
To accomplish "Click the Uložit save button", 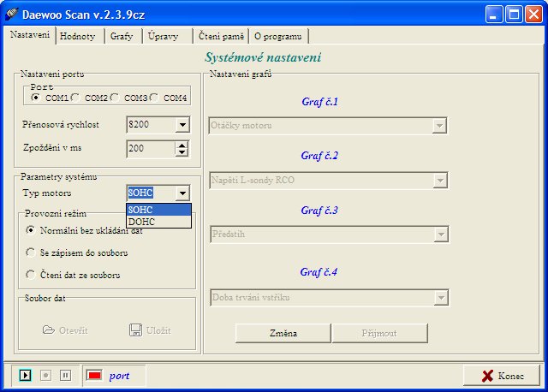I will pos(150,330).
